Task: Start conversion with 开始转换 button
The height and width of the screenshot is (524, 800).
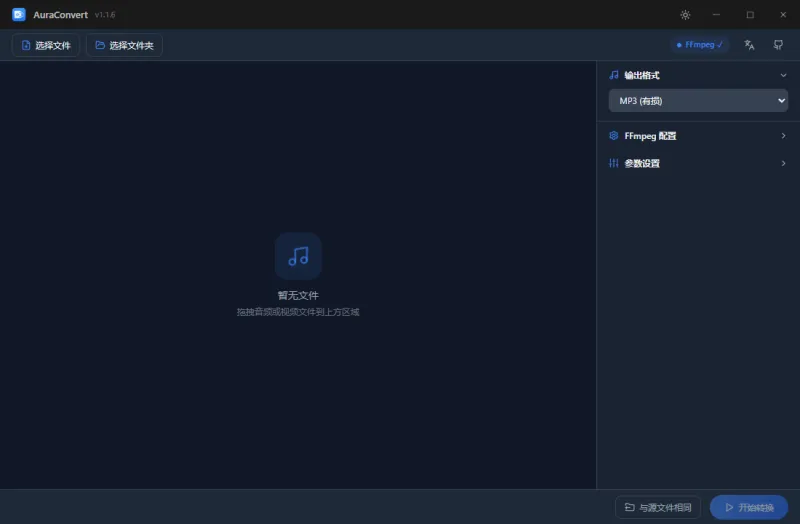Action: [x=749, y=507]
